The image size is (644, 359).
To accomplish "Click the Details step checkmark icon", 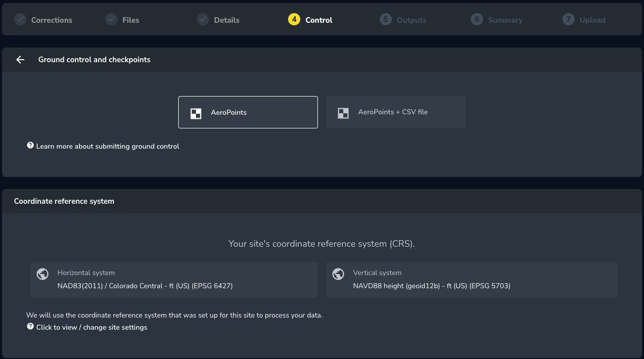I will click(x=203, y=19).
